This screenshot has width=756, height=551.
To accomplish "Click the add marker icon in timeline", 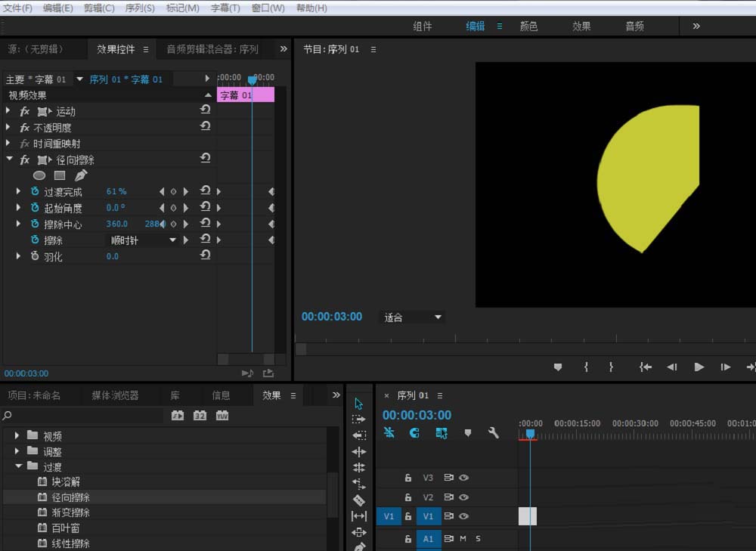I will (468, 433).
